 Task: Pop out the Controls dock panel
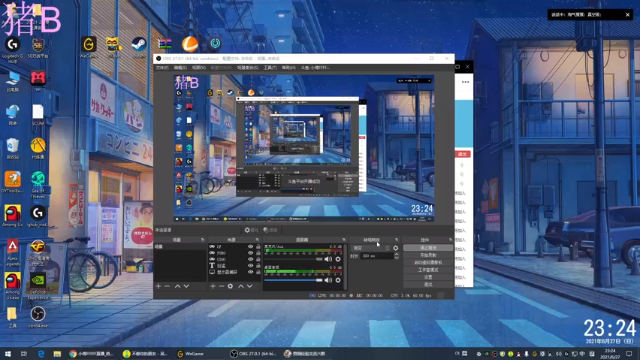pyautogui.click(x=450, y=240)
